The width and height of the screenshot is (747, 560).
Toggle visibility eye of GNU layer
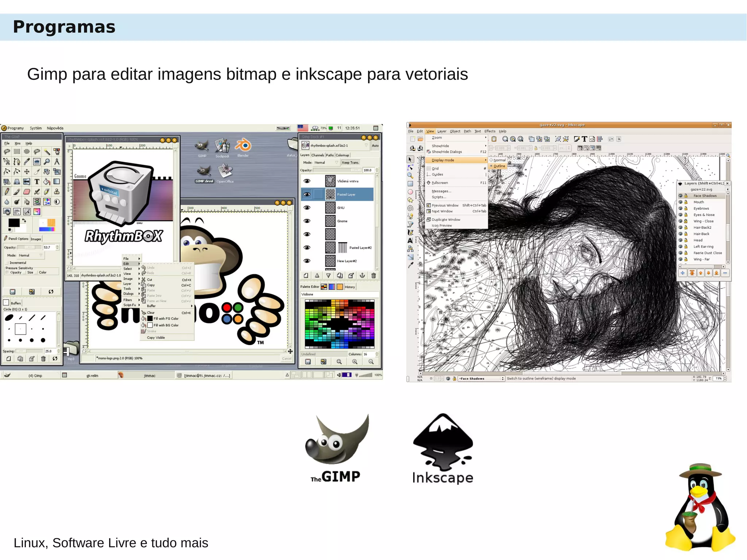307,208
